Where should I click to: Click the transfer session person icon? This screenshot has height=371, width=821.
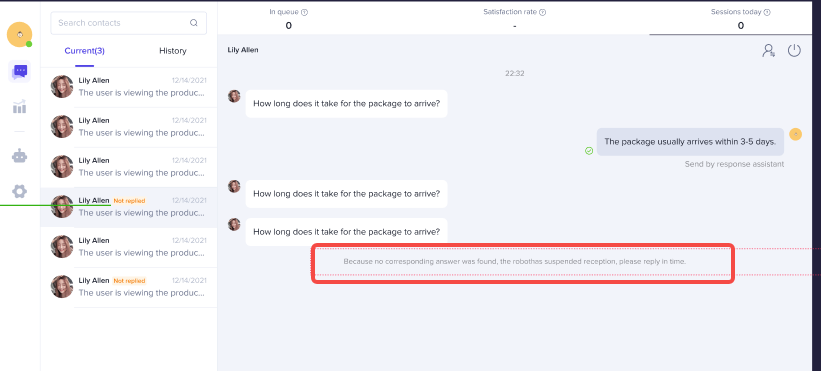pyautogui.click(x=768, y=51)
